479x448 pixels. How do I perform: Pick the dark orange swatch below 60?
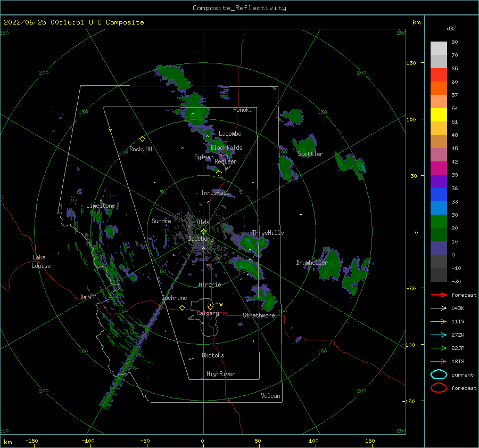point(439,88)
